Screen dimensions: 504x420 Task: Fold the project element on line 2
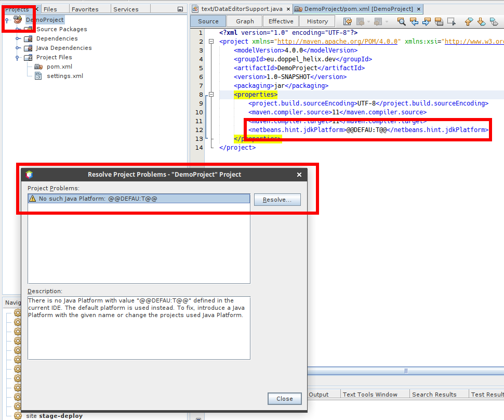(x=211, y=42)
